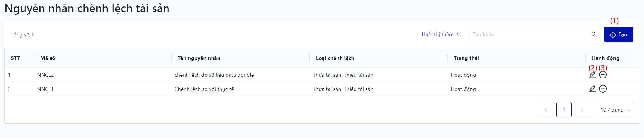Select the NNCL2 code cell
644x138 pixels.
coord(45,75)
